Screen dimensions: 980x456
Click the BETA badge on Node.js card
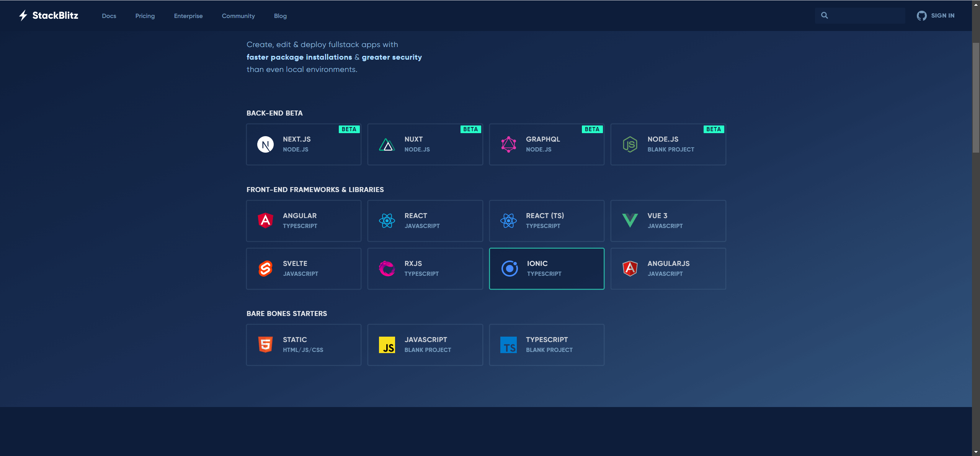pyautogui.click(x=714, y=129)
